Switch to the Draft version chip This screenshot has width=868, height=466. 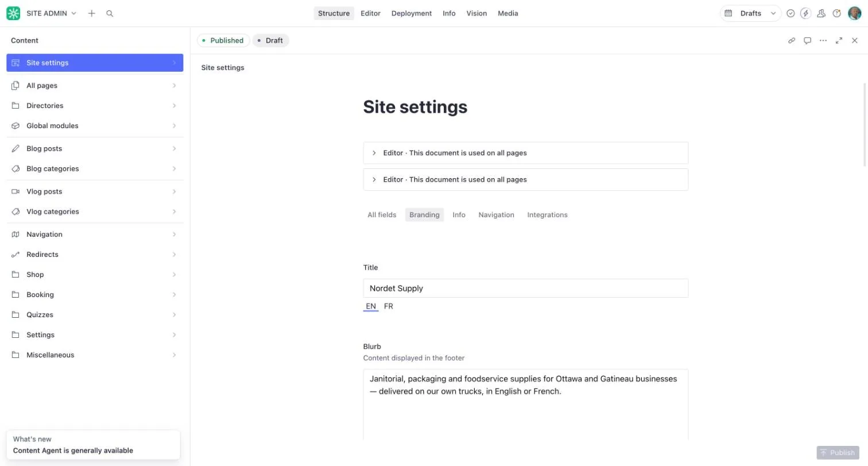pos(270,40)
